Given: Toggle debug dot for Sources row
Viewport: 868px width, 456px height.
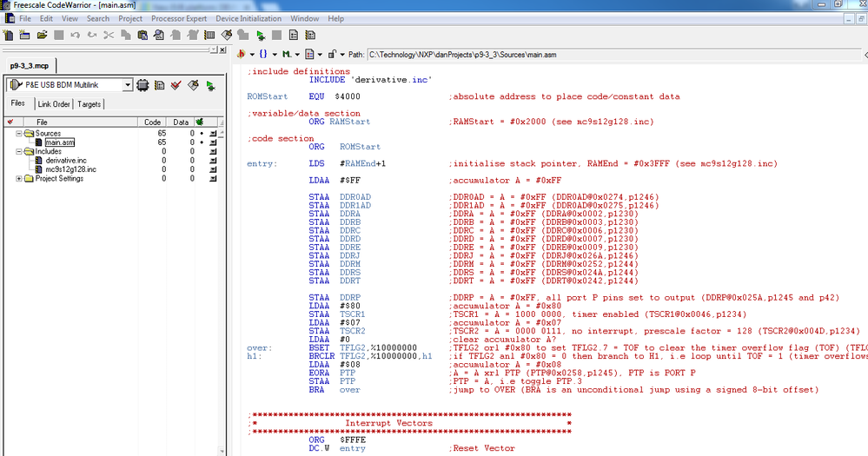Looking at the screenshot, I should pyautogui.click(x=202, y=134).
